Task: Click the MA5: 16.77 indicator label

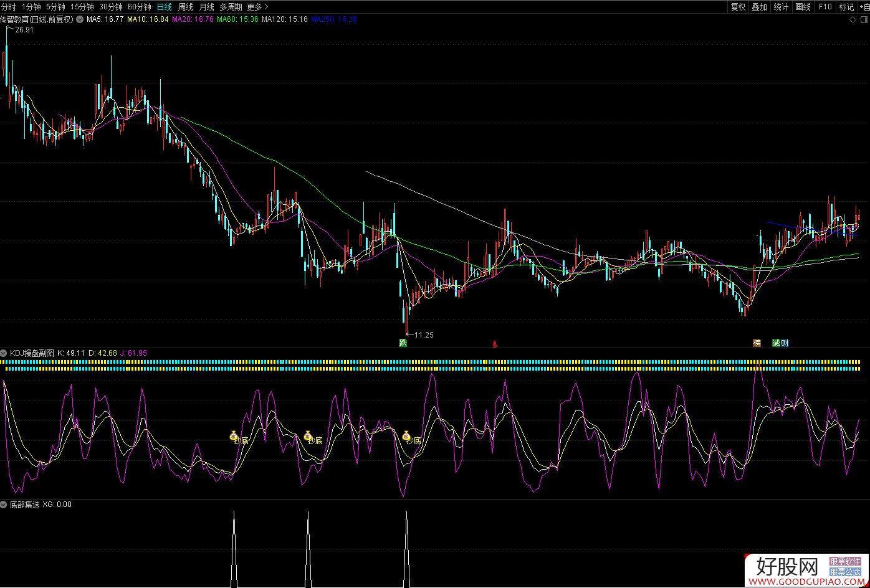Action: pos(105,19)
